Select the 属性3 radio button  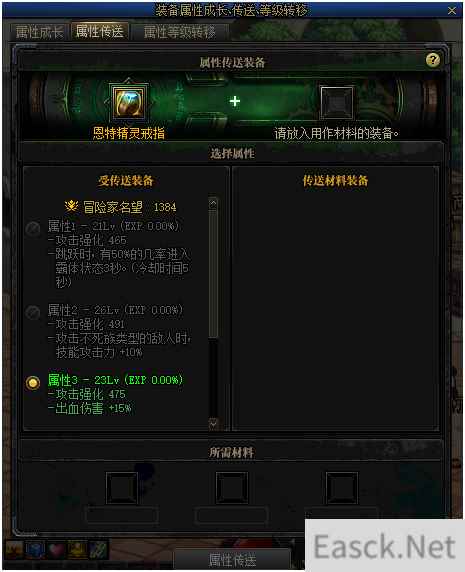point(33,383)
